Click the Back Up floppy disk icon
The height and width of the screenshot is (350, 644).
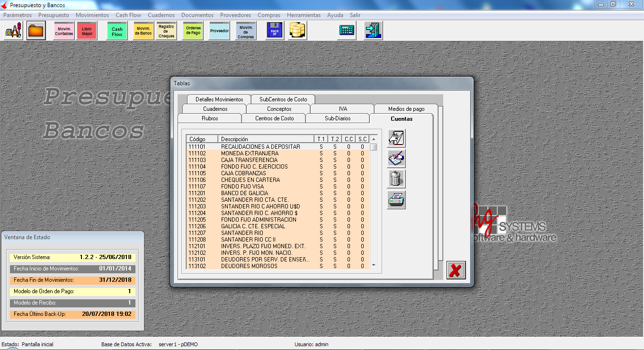(274, 31)
